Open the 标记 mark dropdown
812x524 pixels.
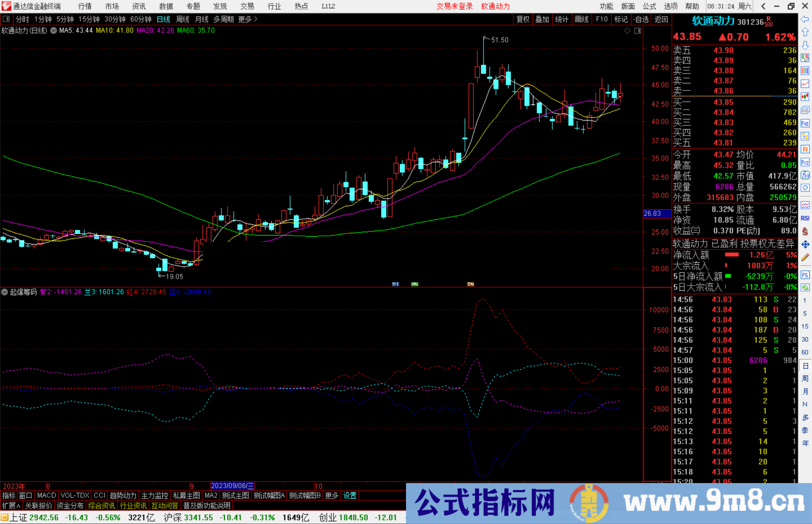(621, 19)
